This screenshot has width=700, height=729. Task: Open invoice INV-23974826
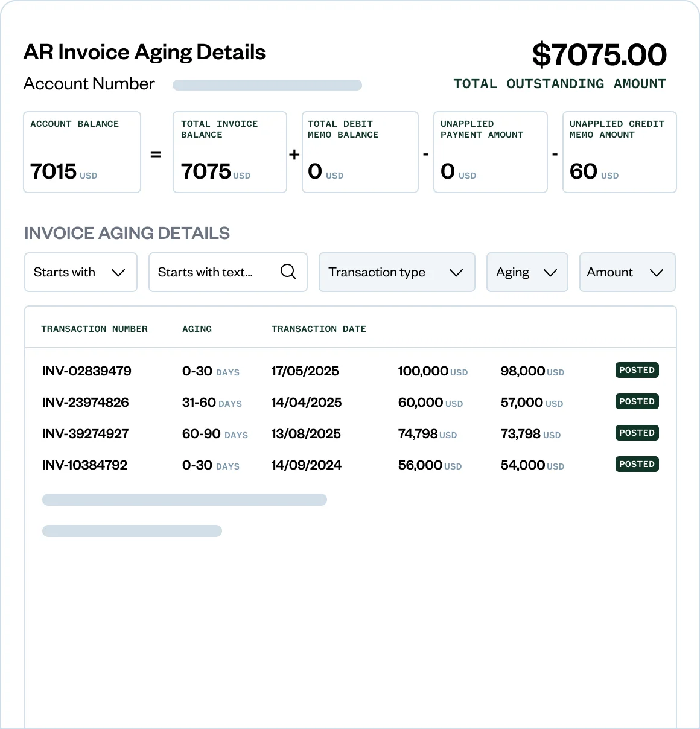86,403
